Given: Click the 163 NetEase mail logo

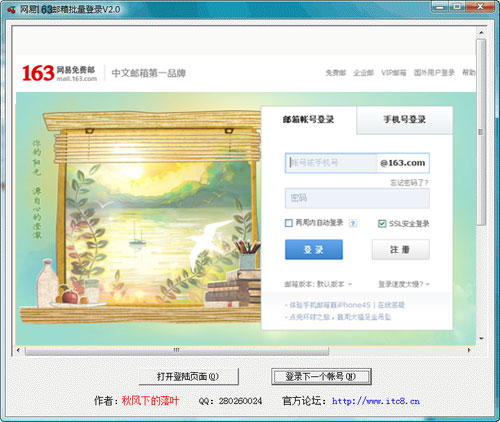Looking at the screenshot, I should point(59,73).
